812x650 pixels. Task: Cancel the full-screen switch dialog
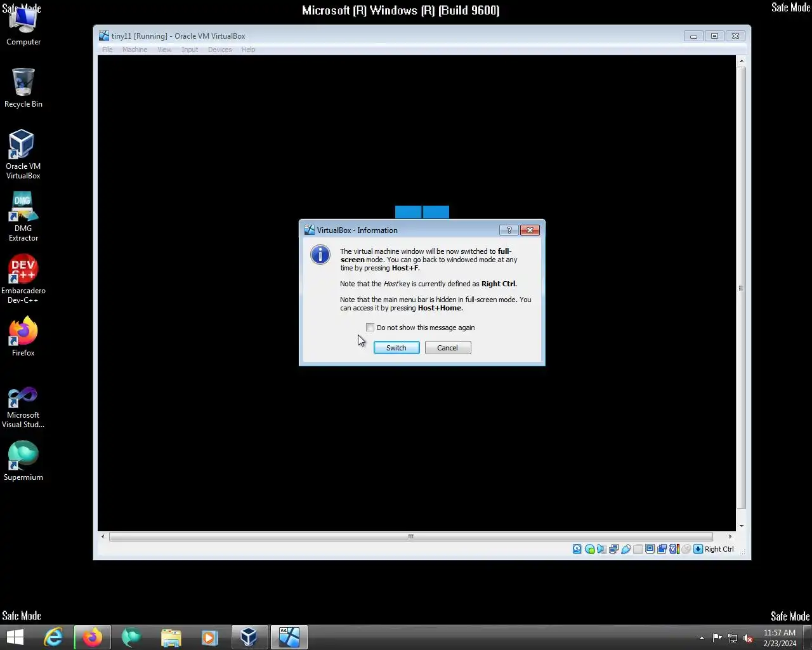click(448, 348)
